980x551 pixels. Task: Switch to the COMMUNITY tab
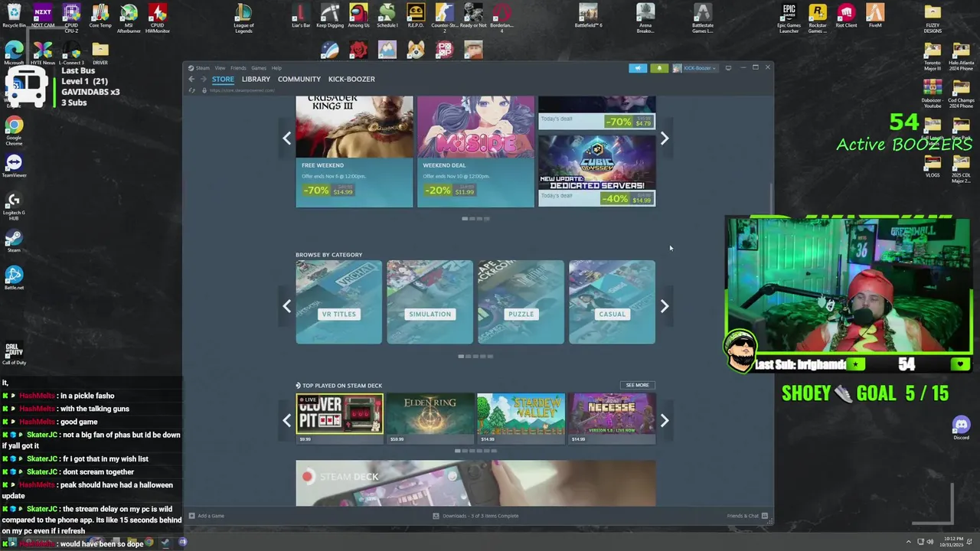tap(299, 80)
